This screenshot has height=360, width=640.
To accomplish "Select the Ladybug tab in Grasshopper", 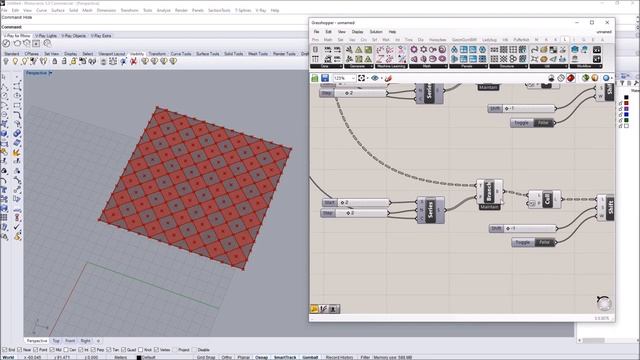I will [x=489, y=40].
